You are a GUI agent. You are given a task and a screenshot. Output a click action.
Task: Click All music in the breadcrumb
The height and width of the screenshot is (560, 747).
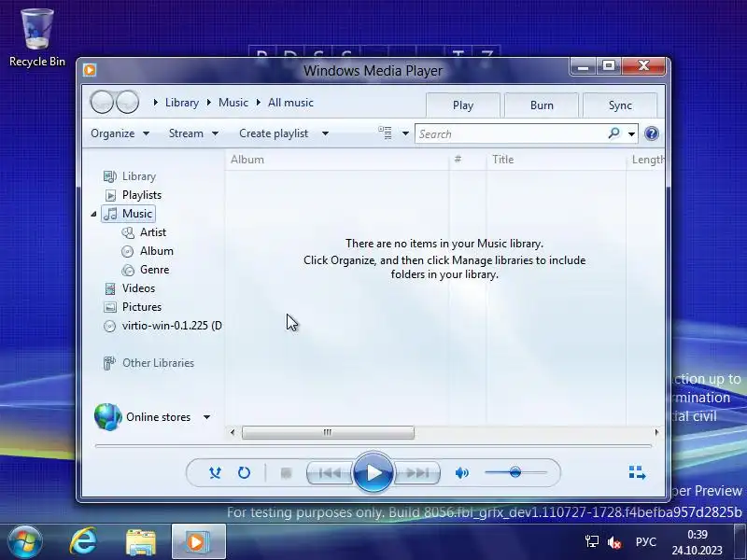tap(290, 103)
